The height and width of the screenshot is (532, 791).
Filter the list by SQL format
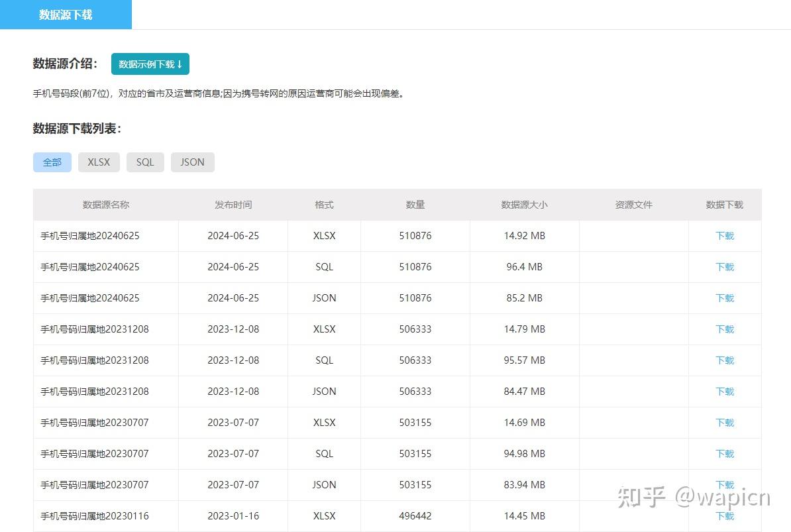point(145,162)
